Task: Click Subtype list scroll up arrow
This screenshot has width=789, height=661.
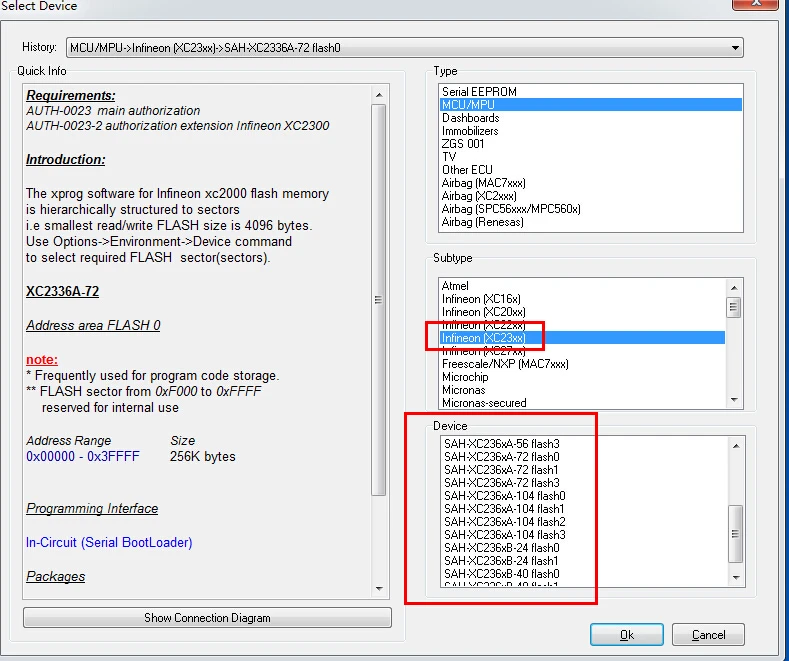Action: (x=734, y=288)
